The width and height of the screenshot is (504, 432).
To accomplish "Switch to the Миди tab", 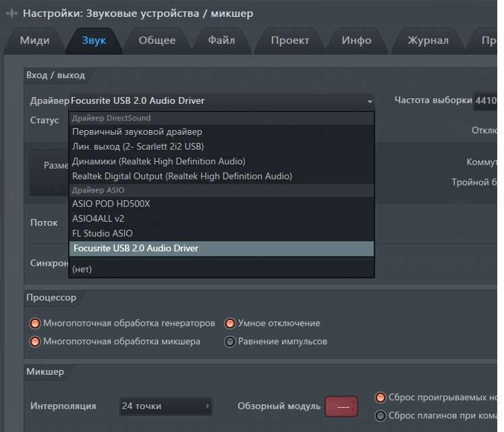I will 34,40.
